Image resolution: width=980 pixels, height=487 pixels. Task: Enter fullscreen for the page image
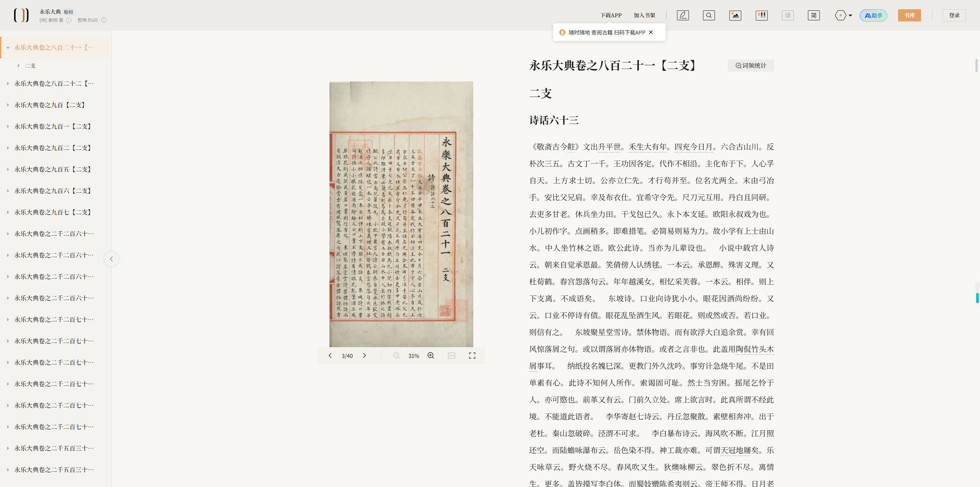[x=472, y=356]
